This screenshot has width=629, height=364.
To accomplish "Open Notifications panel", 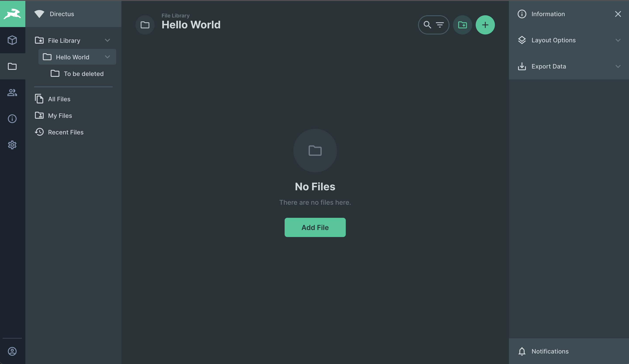I will (569, 351).
